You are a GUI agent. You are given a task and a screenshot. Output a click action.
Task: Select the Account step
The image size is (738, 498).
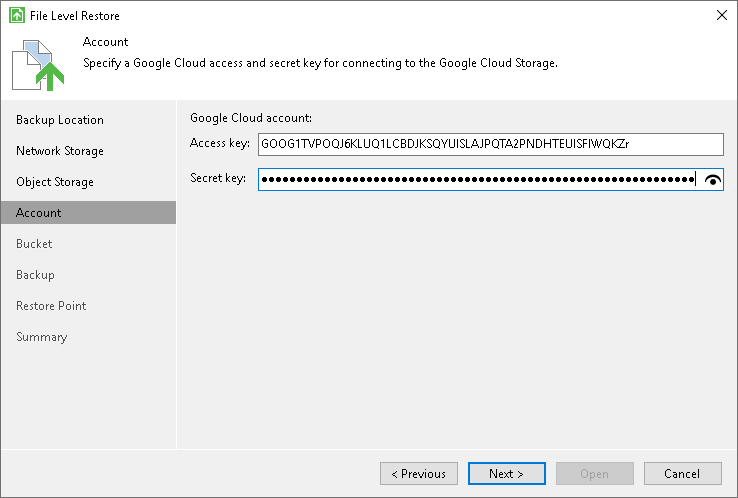coord(88,213)
